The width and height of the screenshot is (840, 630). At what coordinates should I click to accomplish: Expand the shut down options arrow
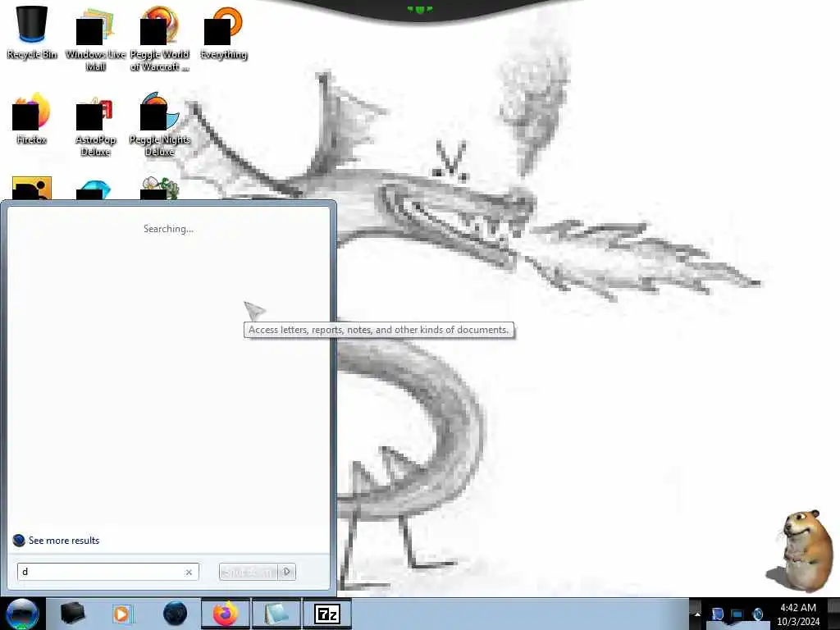(x=287, y=572)
